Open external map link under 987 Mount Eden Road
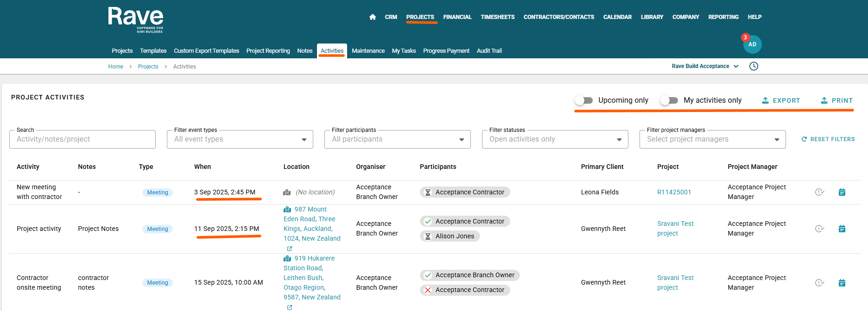Screen dimensions: 868x311 [x=290, y=249]
